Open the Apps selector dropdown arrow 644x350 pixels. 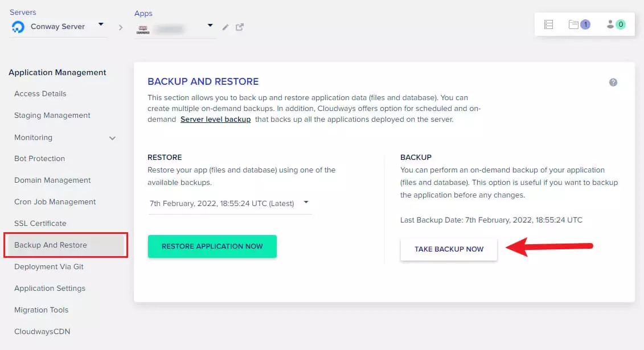tap(210, 26)
